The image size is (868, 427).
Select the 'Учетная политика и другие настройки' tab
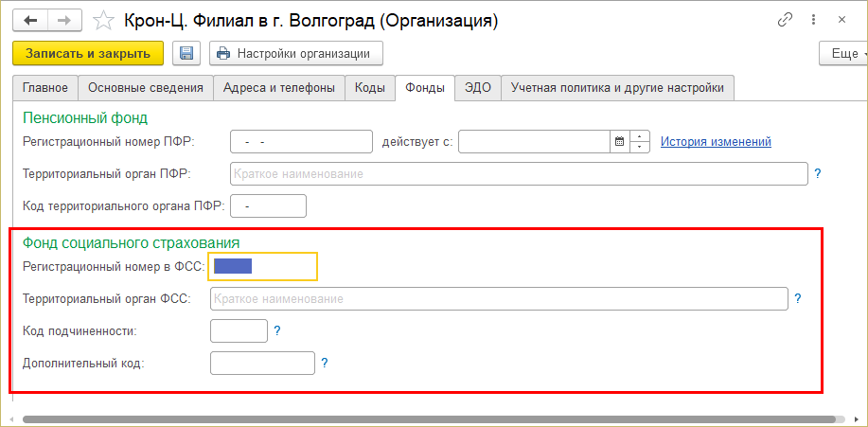617,88
